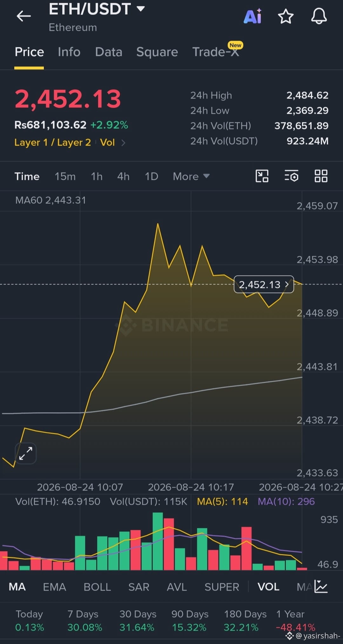Enable the SUPER indicator
343x644 pixels.
tap(222, 587)
